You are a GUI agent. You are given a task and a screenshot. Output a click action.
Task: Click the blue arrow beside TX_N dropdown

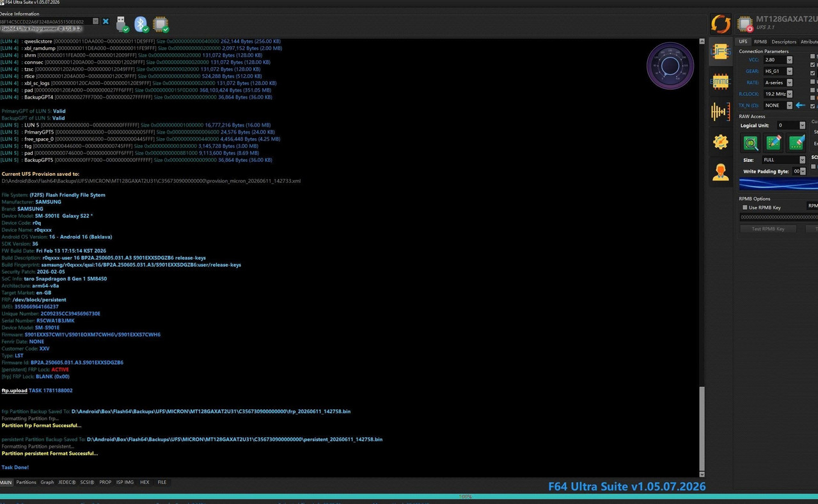[800, 106]
